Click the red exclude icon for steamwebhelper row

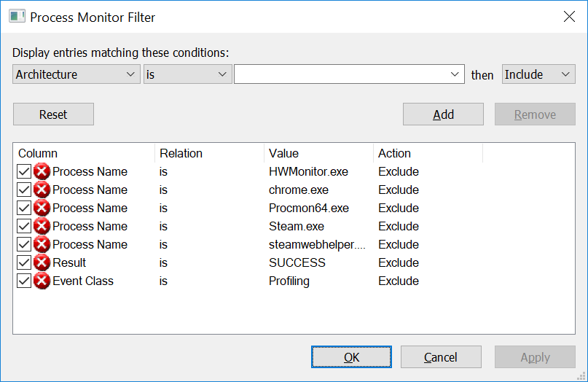[x=42, y=245]
